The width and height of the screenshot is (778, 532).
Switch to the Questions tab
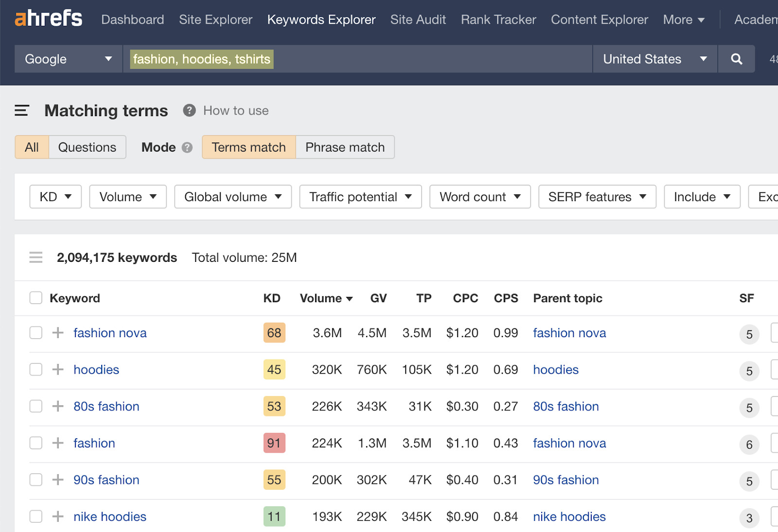(87, 147)
